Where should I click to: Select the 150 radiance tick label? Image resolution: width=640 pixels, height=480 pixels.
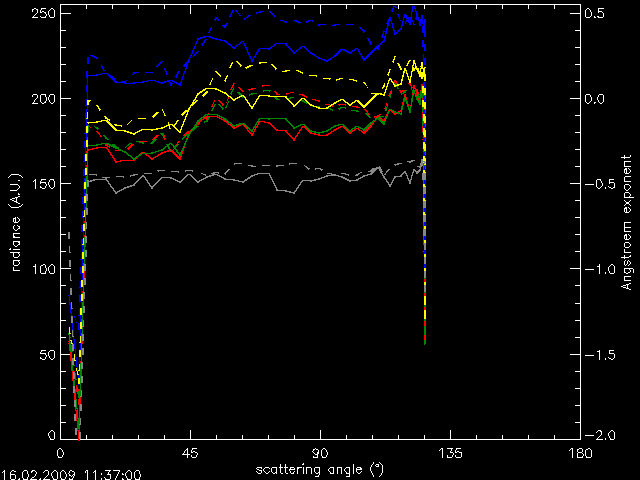coord(43,184)
